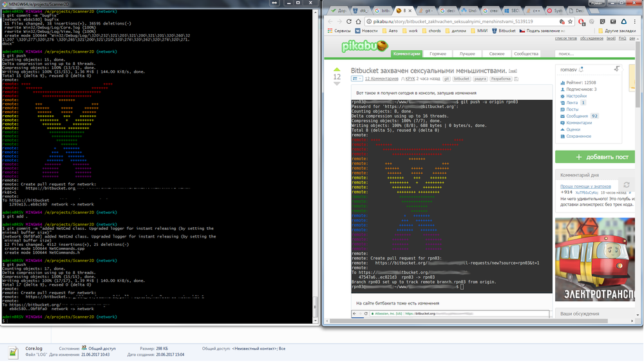The image size is (644, 363).
Task: Click the browser address bar URL
Action: [x=453, y=21]
